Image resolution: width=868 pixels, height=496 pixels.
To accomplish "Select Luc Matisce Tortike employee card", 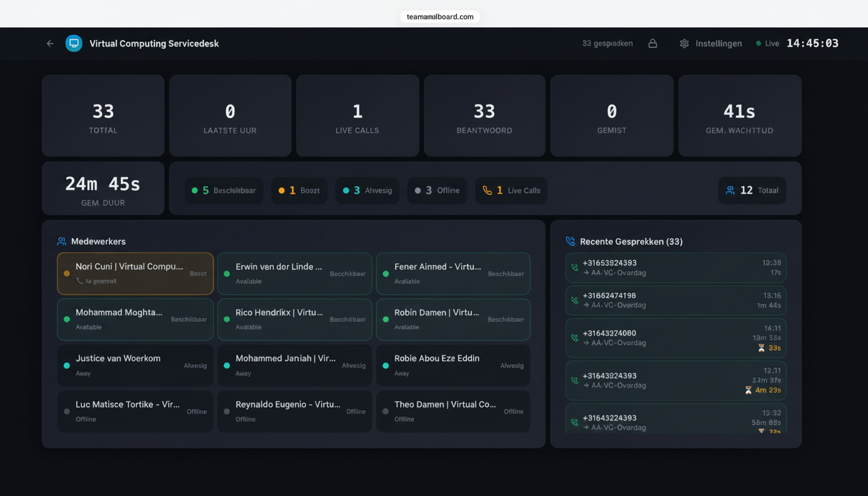I will tap(136, 411).
